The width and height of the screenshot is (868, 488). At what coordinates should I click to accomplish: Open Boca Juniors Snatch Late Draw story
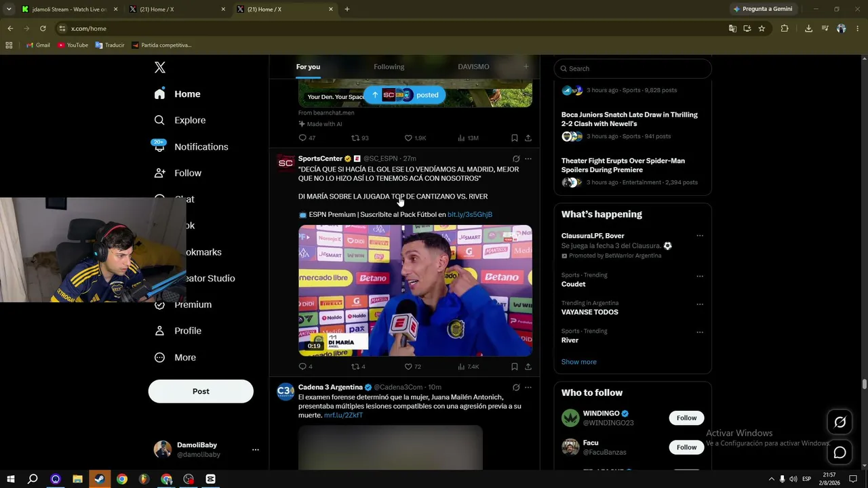pyautogui.click(x=629, y=119)
